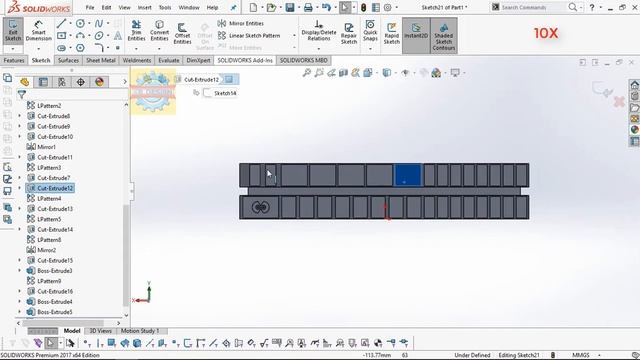Screen dimensions: 640x360
Task: Select Mirror1 in feature tree
Action: [41, 147]
